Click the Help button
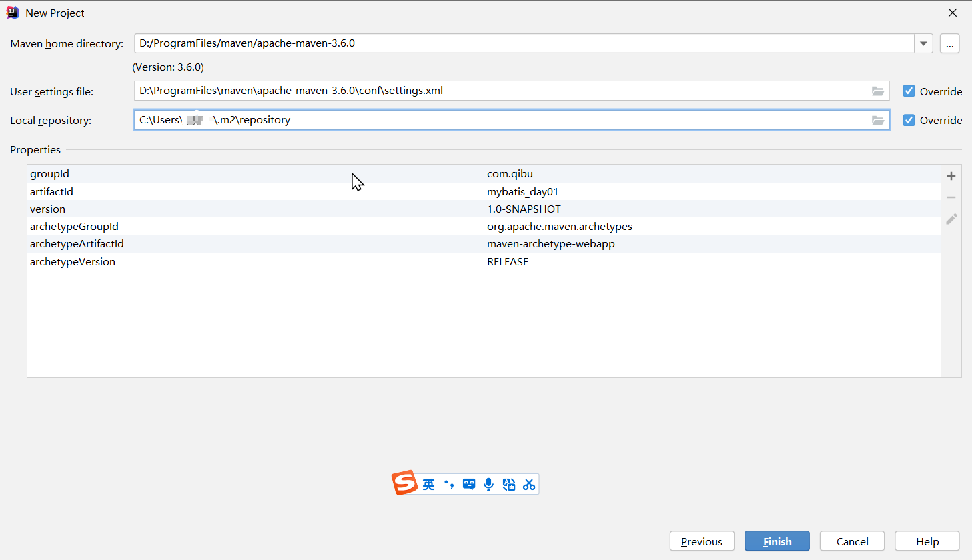This screenshot has height=560, width=972. [x=927, y=541]
